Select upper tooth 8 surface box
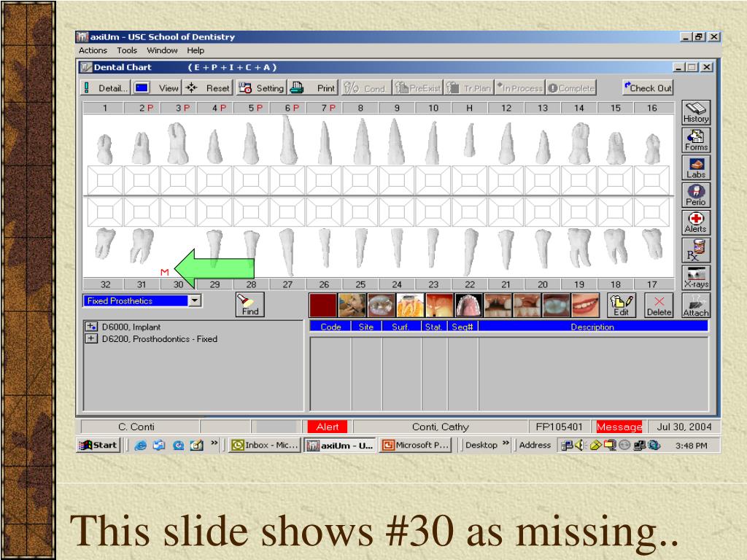 click(x=360, y=180)
